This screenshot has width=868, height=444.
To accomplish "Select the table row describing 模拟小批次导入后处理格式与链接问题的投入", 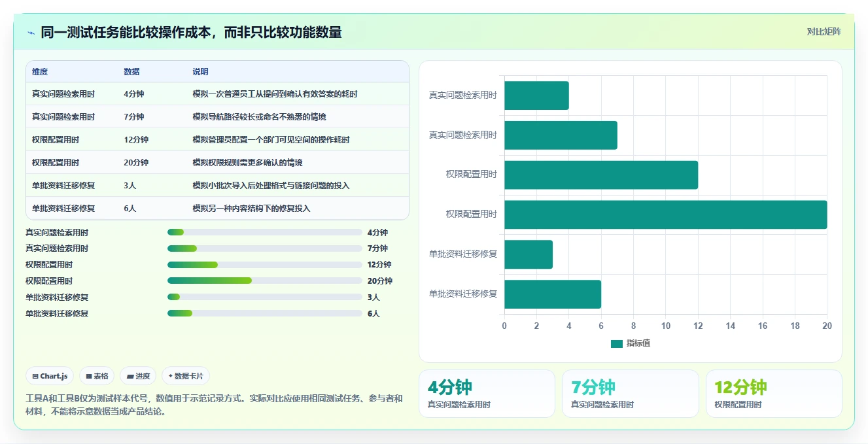I will (x=217, y=186).
